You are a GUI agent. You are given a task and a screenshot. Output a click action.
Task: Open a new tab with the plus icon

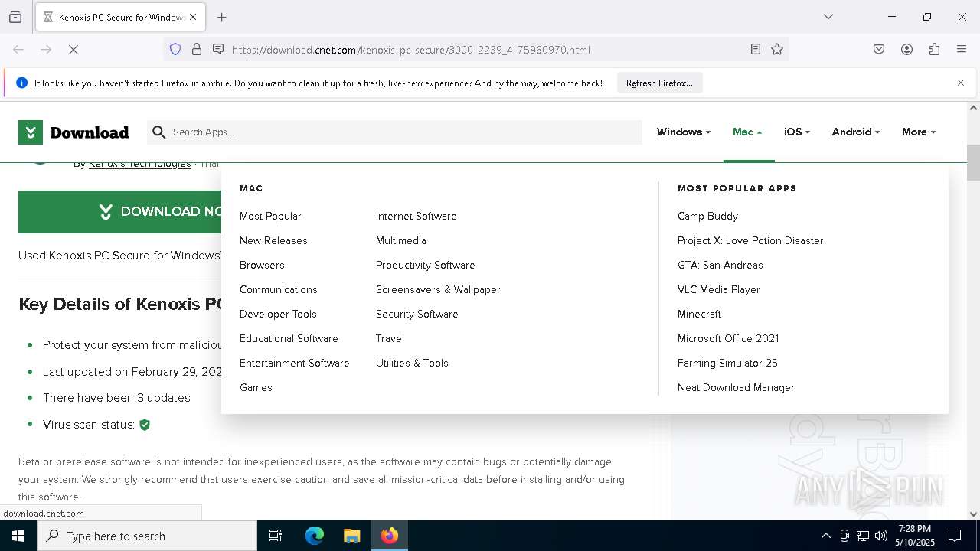point(222,17)
